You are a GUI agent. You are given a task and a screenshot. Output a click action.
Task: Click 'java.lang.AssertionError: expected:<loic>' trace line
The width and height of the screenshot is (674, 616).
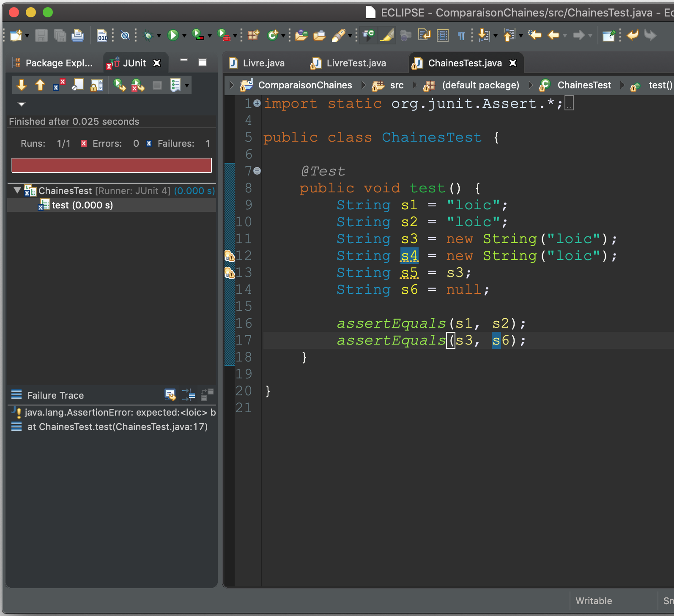coord(112,412)
